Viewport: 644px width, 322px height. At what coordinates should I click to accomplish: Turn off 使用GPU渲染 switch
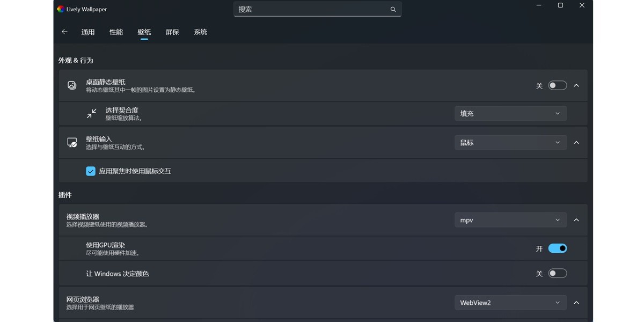557,248
